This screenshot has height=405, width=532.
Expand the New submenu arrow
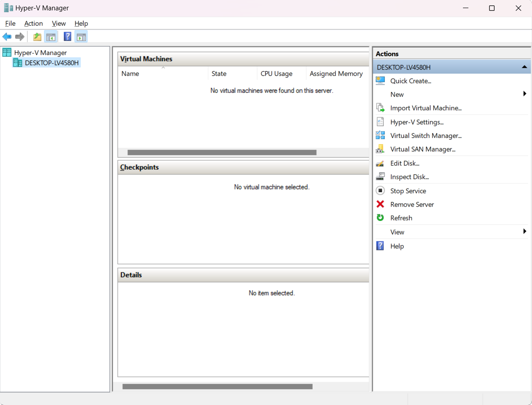point(524,94)
